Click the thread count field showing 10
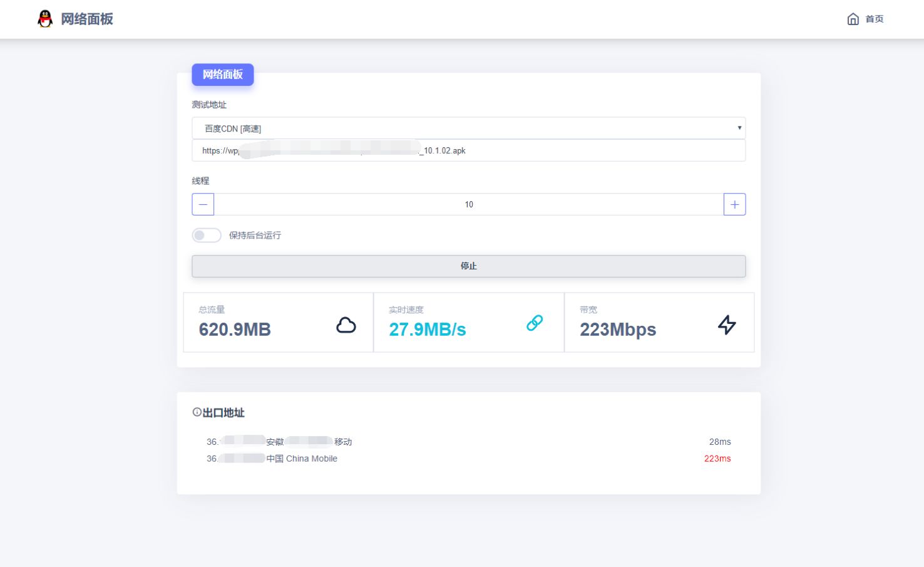924x567 pixels. (468, 204)
